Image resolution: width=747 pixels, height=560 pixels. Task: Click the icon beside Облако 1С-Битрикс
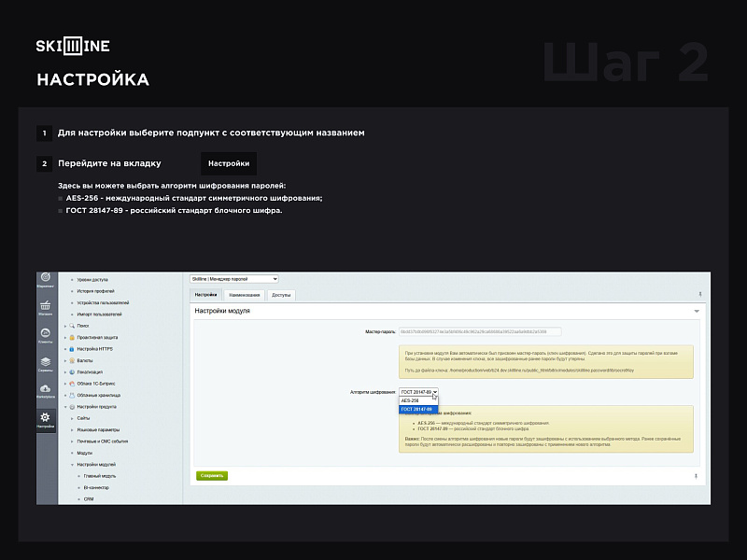point(72,384)
